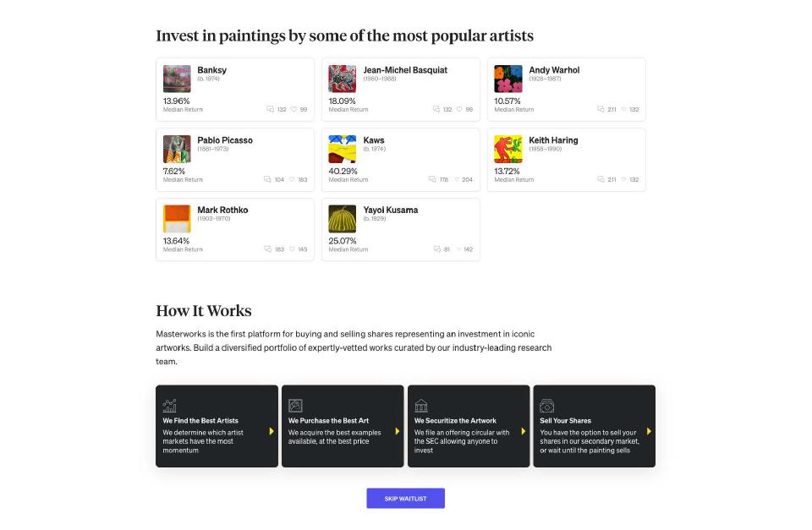Image resolution: width=812 pixels, height=530 pixels.
Task: Click the comment icon on Yayoi Kusama card
Action: tap(437, 249)
